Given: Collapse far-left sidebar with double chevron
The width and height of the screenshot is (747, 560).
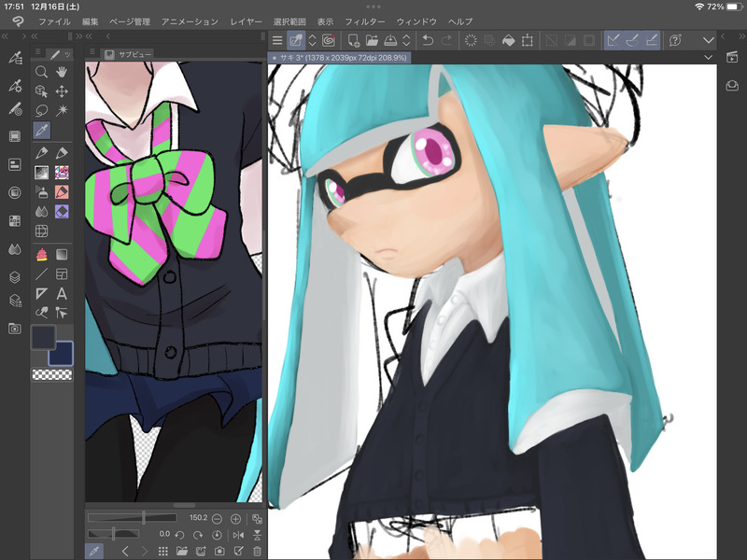Looking at the screenshot, I should tap(5, 36).
